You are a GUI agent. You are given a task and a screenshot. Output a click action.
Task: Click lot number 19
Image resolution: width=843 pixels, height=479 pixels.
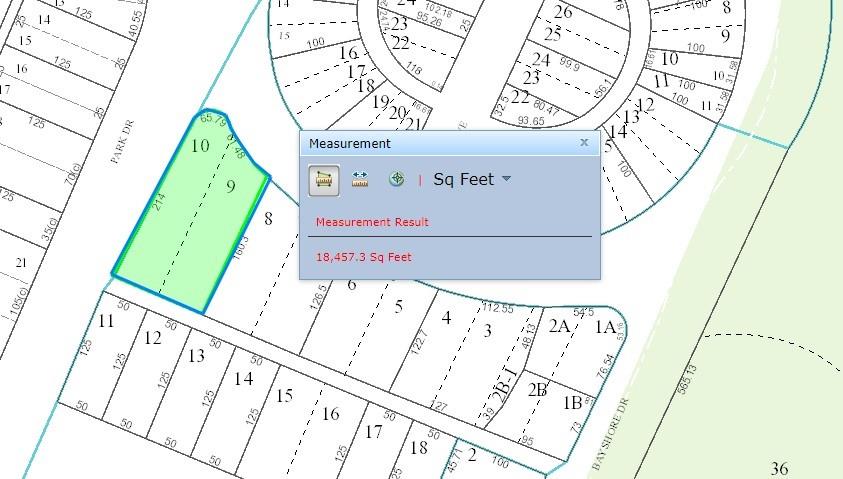pyautogui.click(x=381, y=101)
